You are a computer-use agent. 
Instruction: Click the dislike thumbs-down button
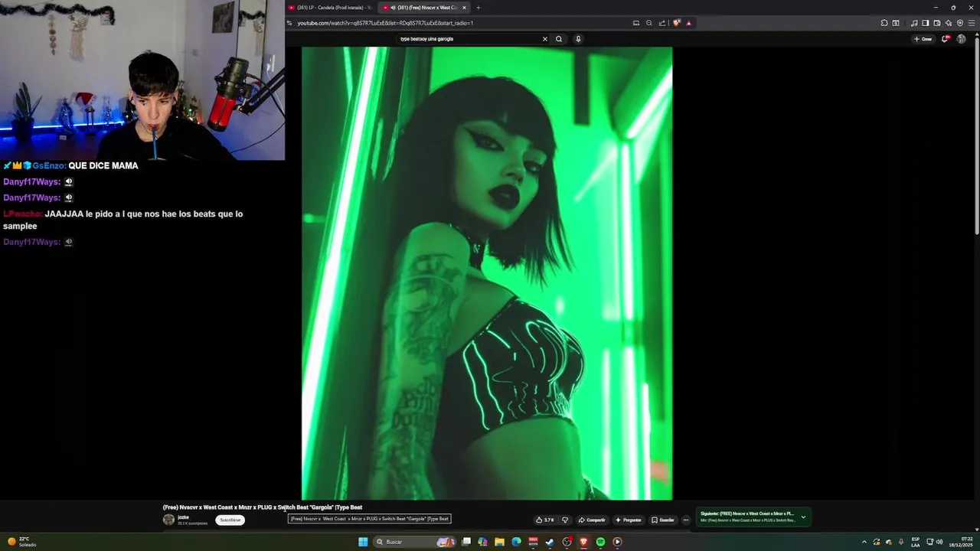(x=565, y=520)
